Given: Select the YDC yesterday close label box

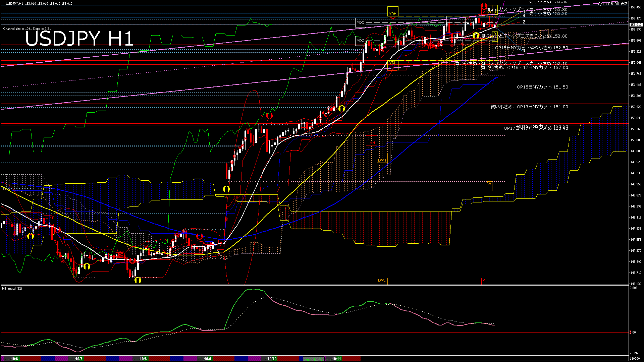Looking at the screenshot, I should coord(361,23).
